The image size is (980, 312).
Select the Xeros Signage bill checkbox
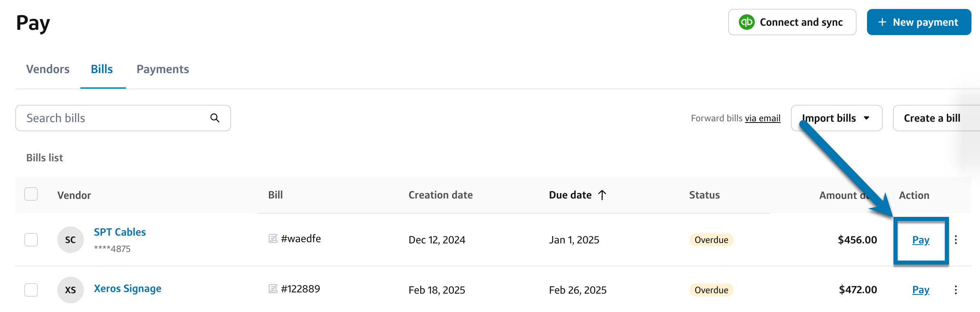click(x=31, y=290)
